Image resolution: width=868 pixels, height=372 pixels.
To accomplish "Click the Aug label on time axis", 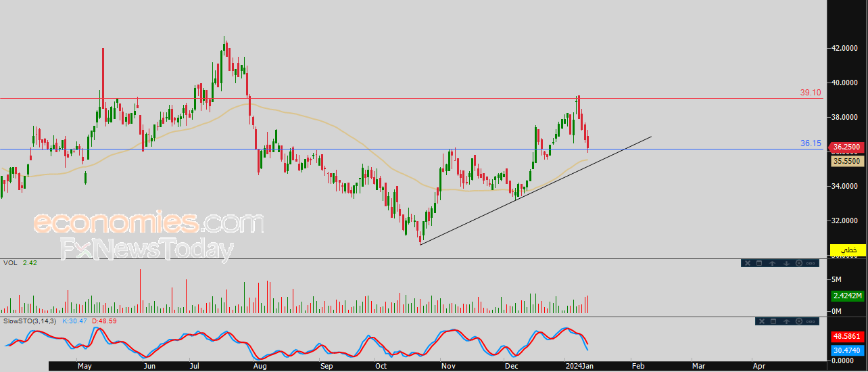I will (x=260, y=366).
